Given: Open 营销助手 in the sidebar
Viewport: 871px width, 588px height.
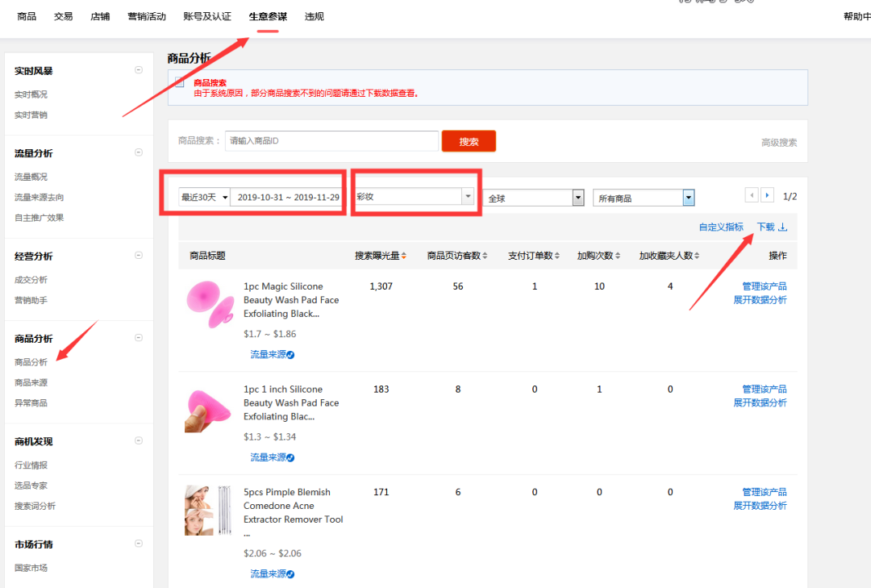Looking at the screenshot, I should pos(31,300).
